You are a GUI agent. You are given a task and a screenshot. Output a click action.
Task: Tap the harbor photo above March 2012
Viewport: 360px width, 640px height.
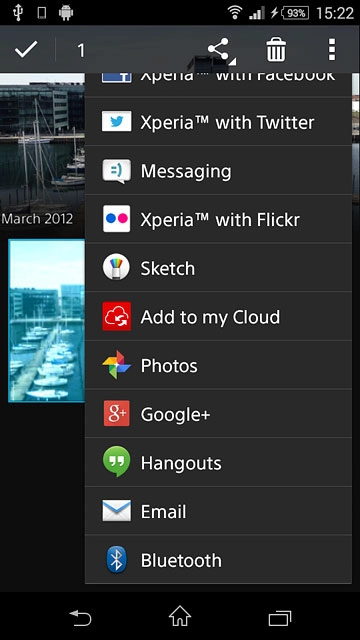tap(42, 141)
